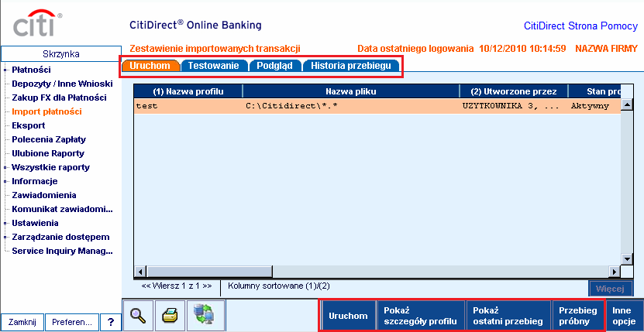Screen dimensions: 644x332
Task: Click the UZYTKOWNIKA 3 cell
Action: point(510,106)
